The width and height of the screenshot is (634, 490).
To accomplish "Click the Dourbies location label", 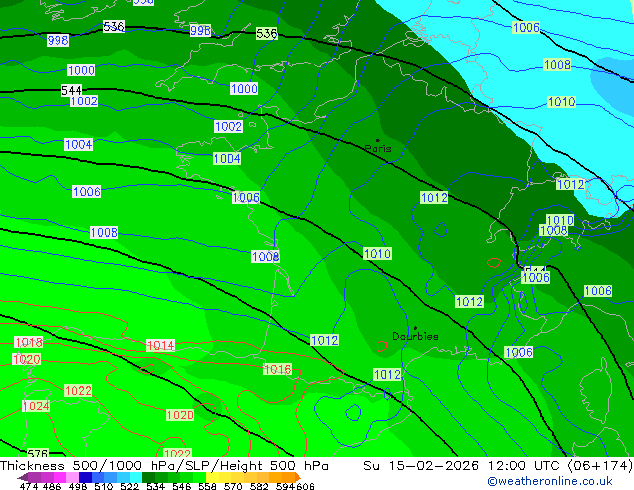I will click(x=415, y=336).
